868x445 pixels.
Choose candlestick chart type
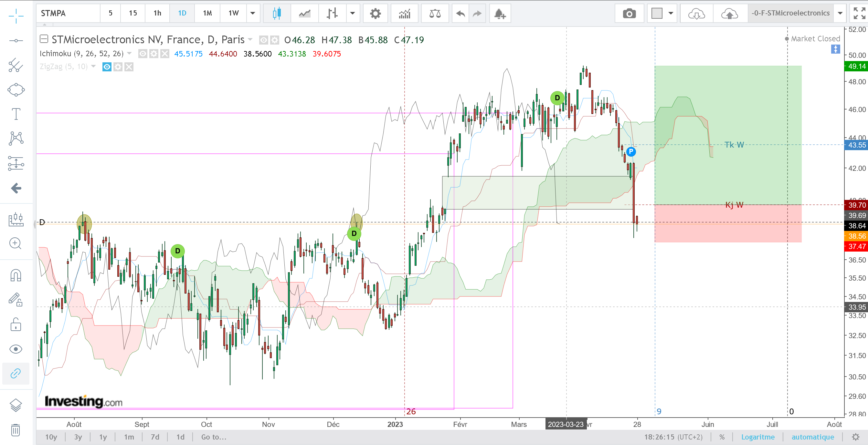coord(277,14)
